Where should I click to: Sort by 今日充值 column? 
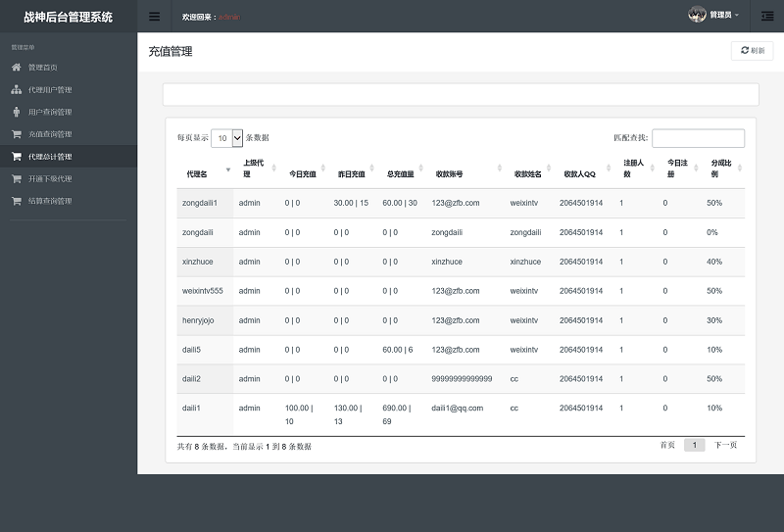click(304, 169)
